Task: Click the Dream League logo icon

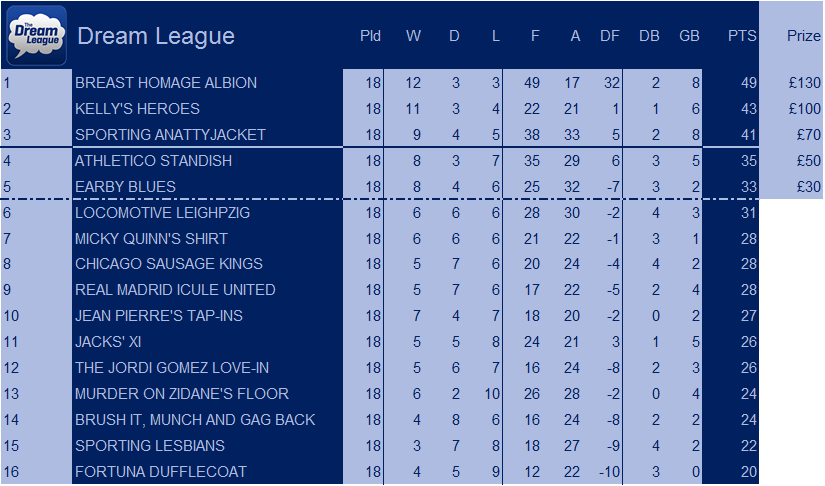Action: click(37, 36)
